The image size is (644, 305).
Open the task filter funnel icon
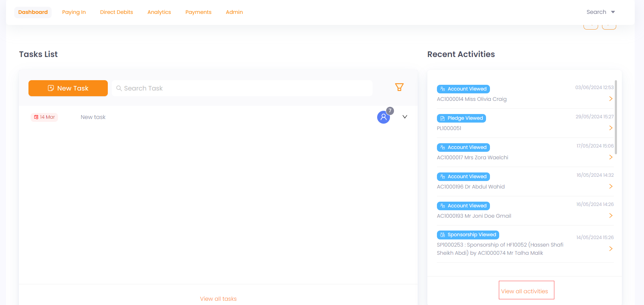pos(399,87)
